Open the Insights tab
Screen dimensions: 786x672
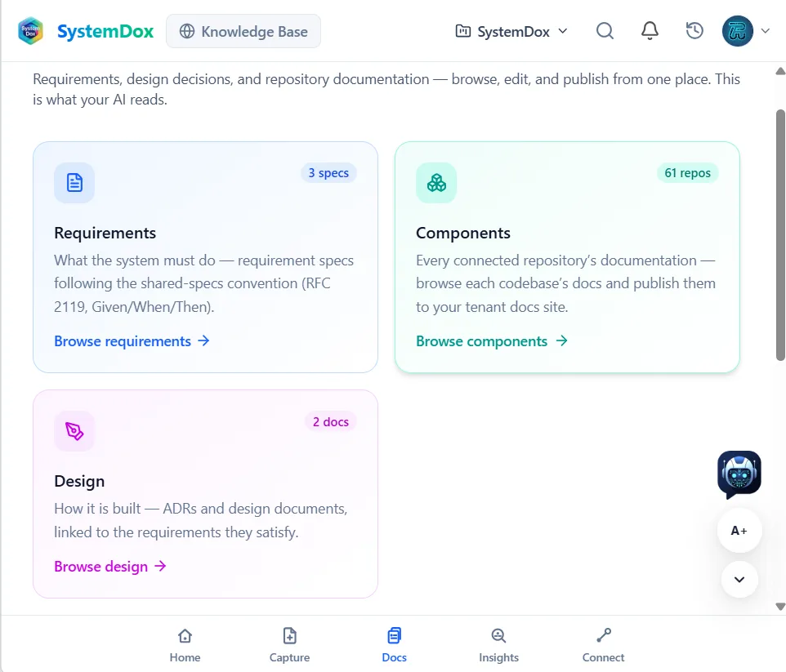498,645
